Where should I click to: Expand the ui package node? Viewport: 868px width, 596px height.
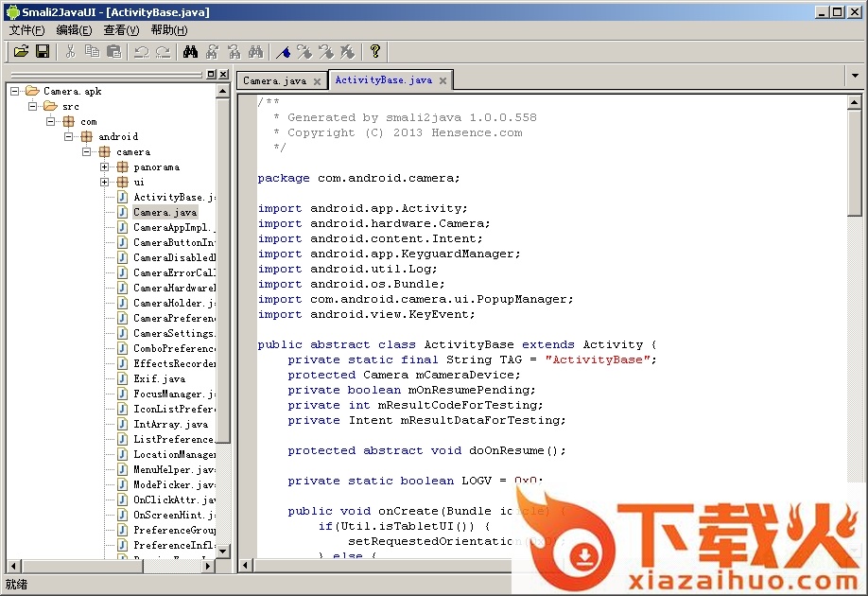pyautogui.click(x=105, y=183)
